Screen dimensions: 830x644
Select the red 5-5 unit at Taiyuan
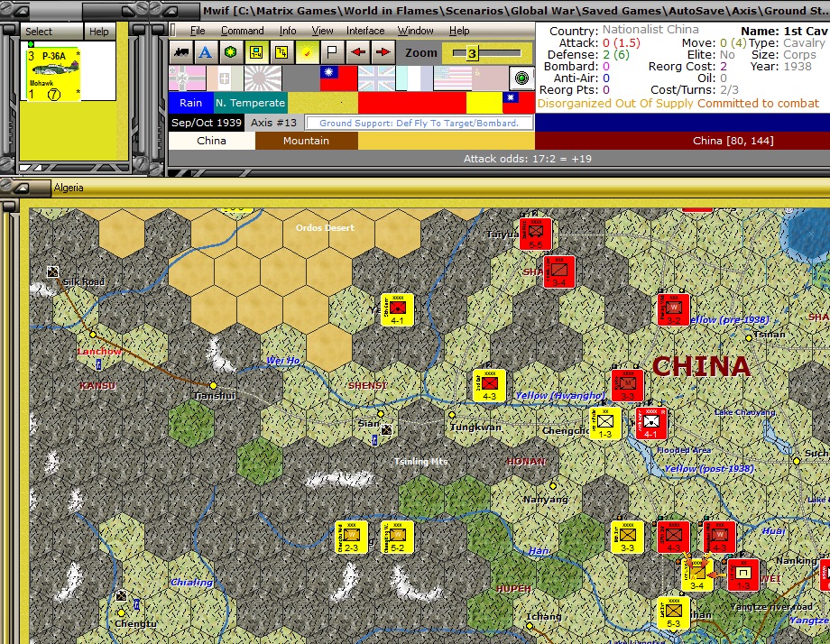click(x=536, y=234)
